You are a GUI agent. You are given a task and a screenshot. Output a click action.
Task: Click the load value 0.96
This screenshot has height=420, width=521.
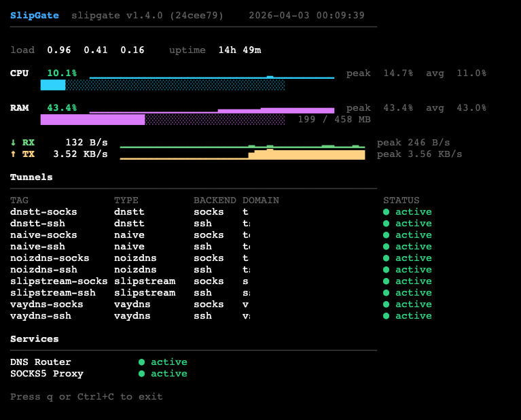click(x=59, y=50)
